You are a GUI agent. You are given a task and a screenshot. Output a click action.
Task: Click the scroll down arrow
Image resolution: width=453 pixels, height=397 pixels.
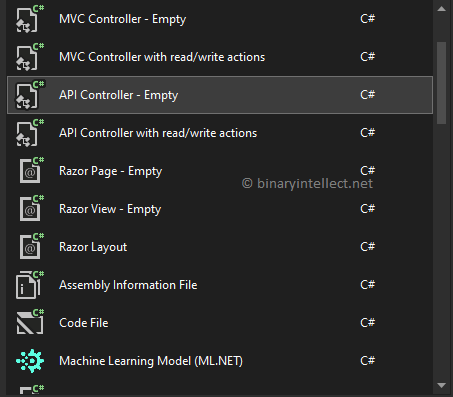(x=442, y=386)
